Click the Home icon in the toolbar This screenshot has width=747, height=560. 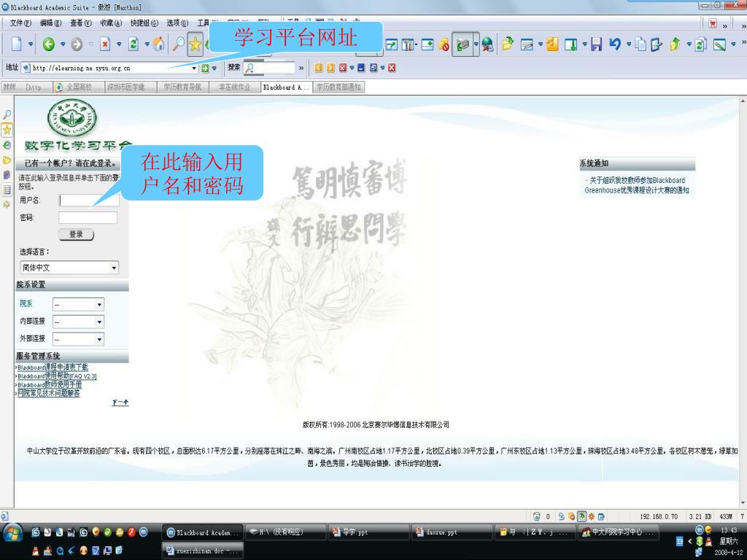point(158,45)
